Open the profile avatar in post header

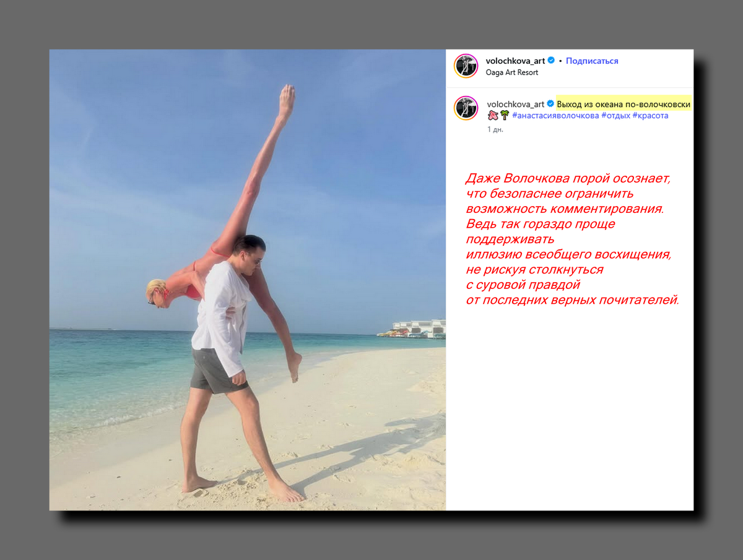click(x=466, y=66)
